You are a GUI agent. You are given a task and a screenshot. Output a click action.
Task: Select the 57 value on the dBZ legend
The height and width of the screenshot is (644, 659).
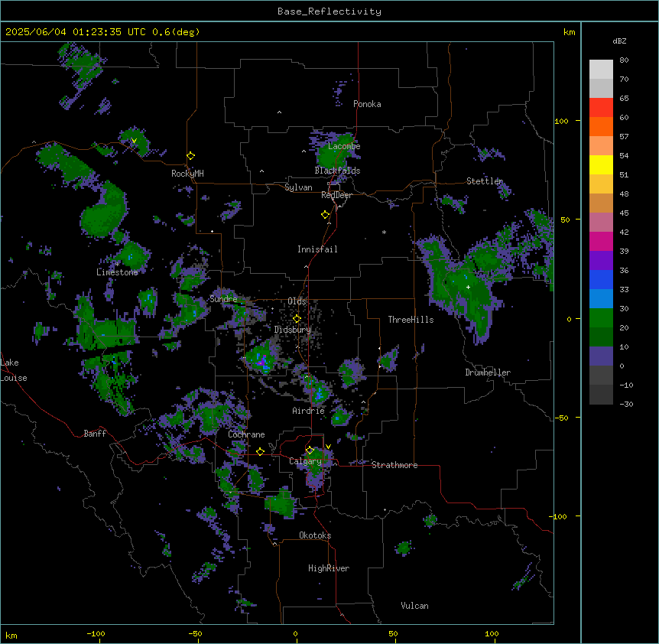click(624, 137)
